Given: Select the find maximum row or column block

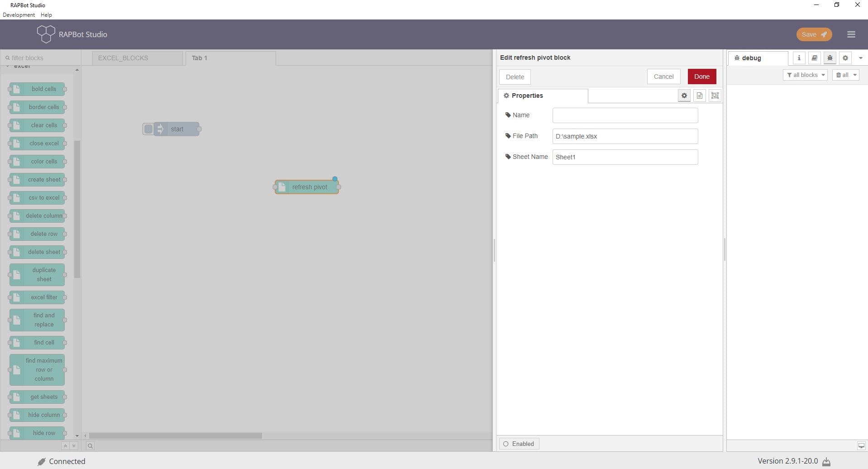Looking at the screenshot, I should (37, 370).
